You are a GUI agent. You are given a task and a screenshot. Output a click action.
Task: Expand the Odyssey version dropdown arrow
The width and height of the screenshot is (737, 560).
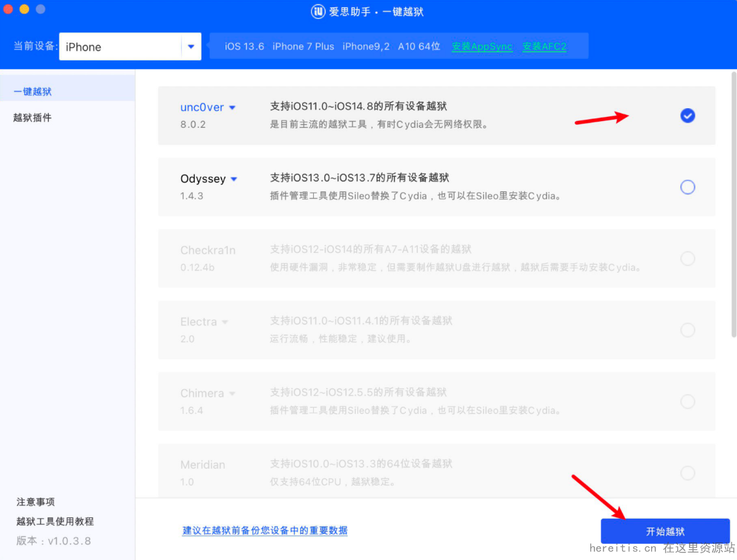[x=234, y=179]
